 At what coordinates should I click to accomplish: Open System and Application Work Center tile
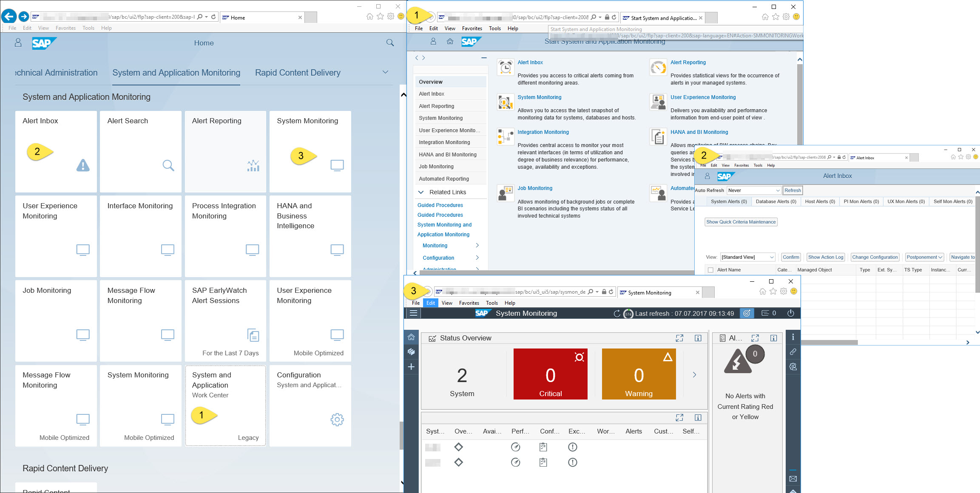tap(225, 405)
